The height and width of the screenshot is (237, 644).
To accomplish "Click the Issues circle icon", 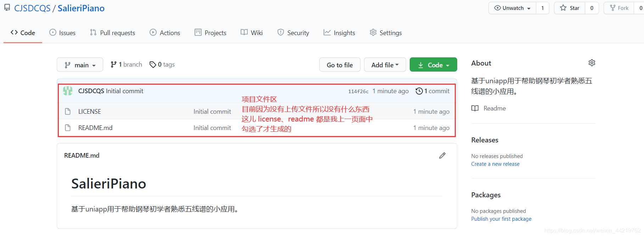I will (x=53, y=32).
